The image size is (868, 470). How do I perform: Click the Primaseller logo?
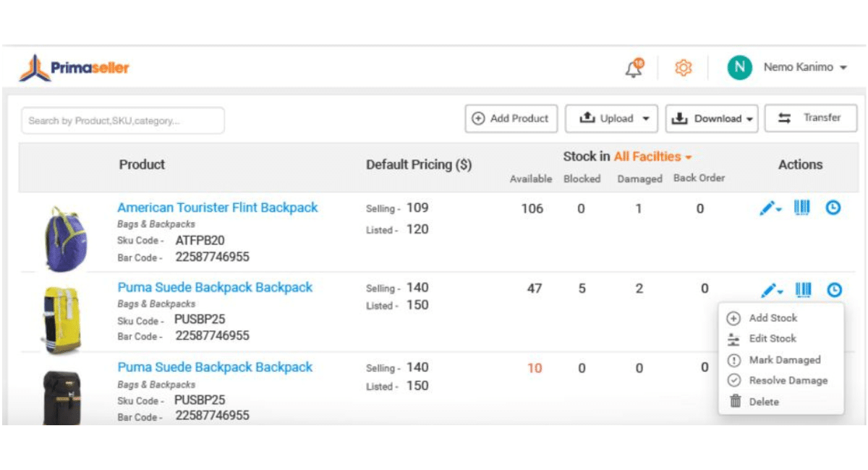point(75,69)
